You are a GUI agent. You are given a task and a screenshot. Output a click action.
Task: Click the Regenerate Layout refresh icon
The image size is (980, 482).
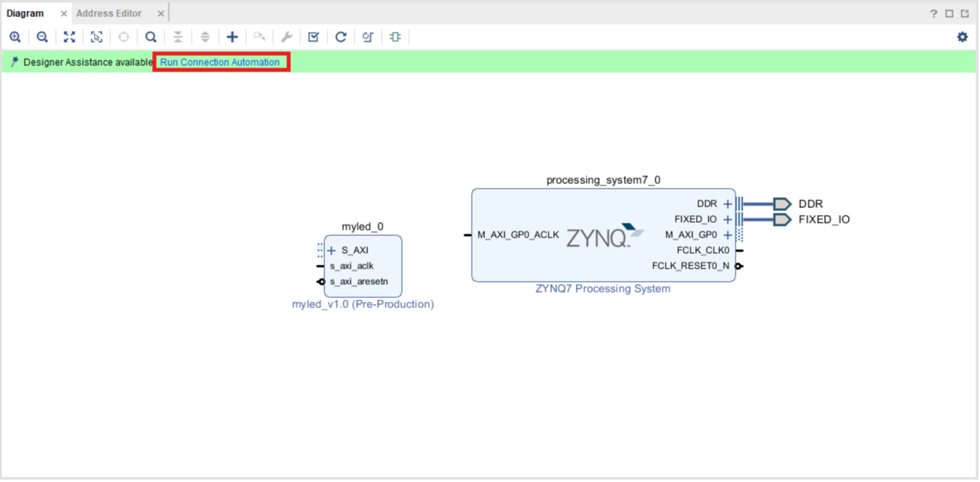pos(341,36)
